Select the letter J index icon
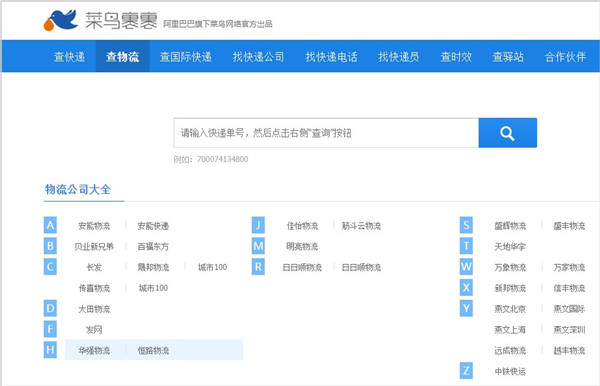600x386 pixels. tap(258, 225)
